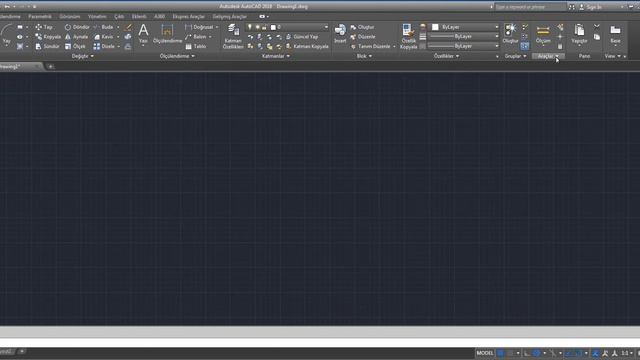Open the Ekspres Araçlar ribbon tab

pyautogui.click(x=188, y=17)
